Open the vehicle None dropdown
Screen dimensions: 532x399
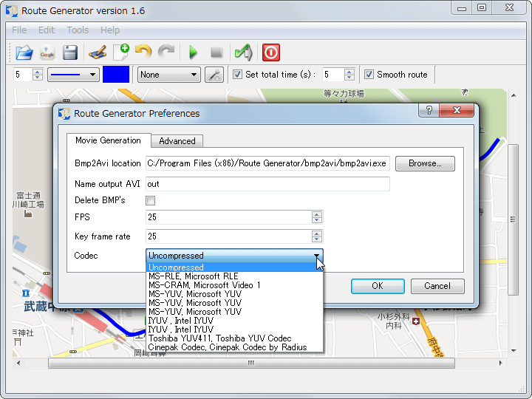pos(169,75)
